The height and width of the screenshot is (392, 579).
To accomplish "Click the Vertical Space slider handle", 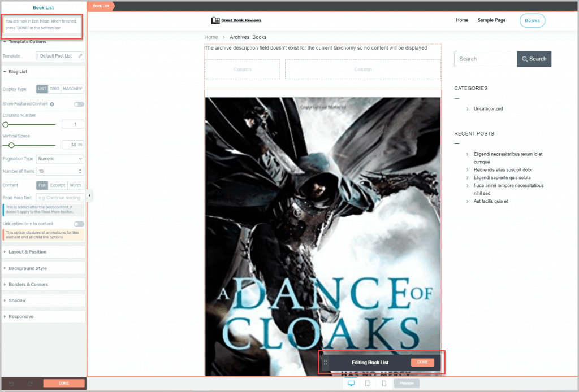I will coord(11,145).
